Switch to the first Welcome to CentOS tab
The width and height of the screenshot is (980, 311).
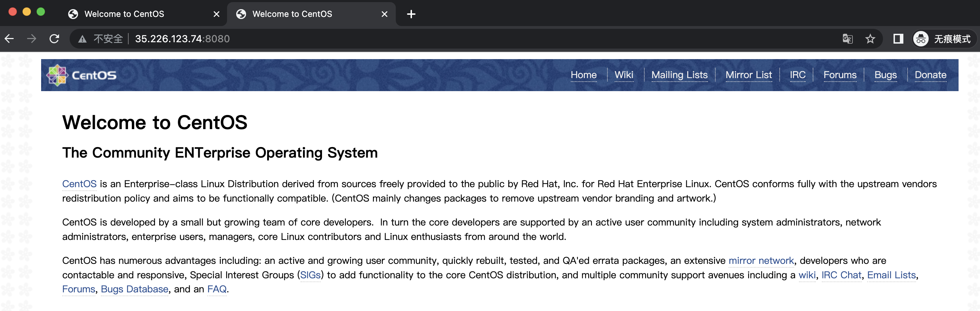tap(144, 14)
